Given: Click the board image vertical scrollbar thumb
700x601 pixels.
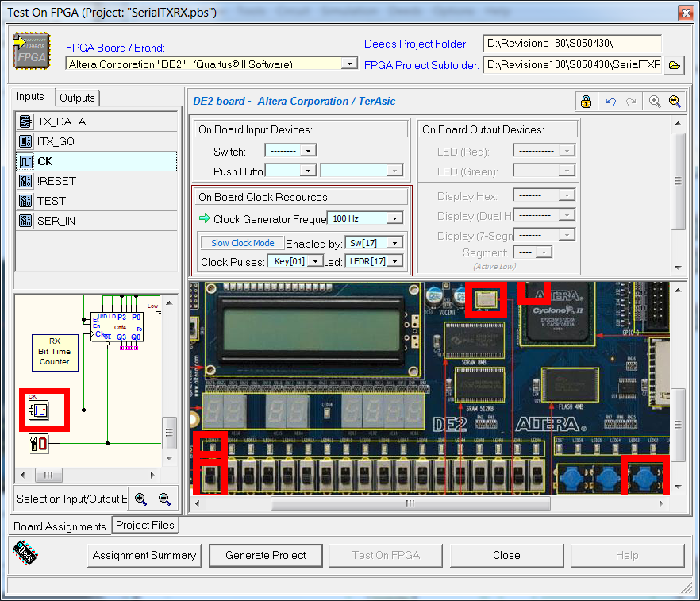Looking at the screenshot, I should click(678, 425).
